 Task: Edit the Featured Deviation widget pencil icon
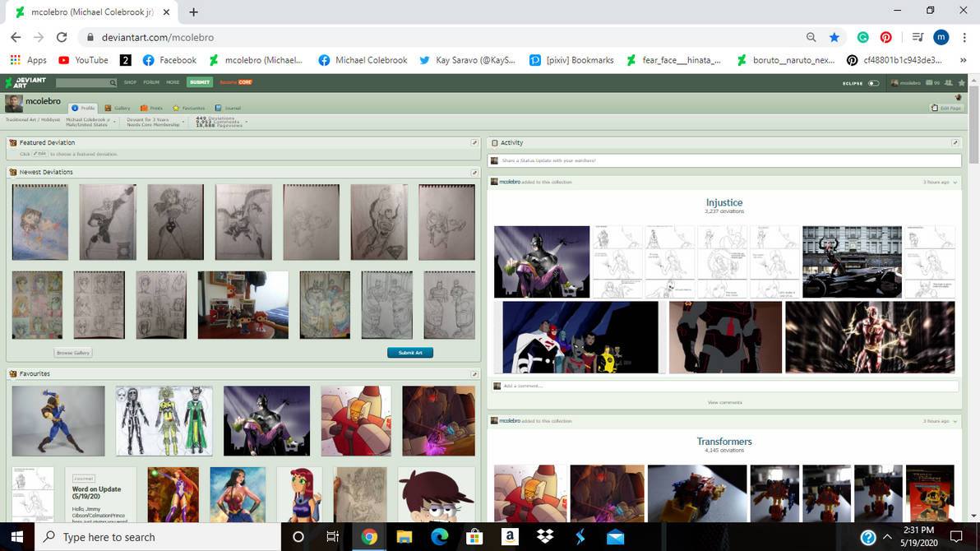(474, 142)
